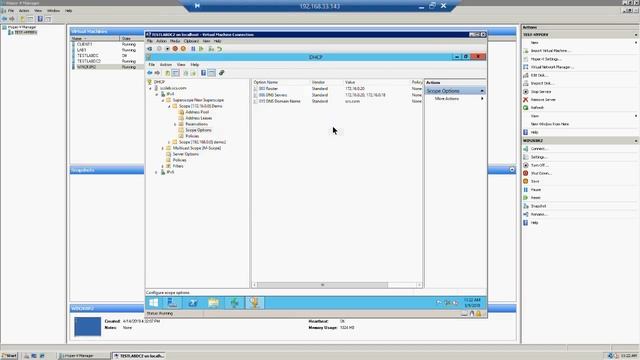Click the back arrow in DHCP toolbar
This screenshot has height=360, width=640.
click(150, 73)
